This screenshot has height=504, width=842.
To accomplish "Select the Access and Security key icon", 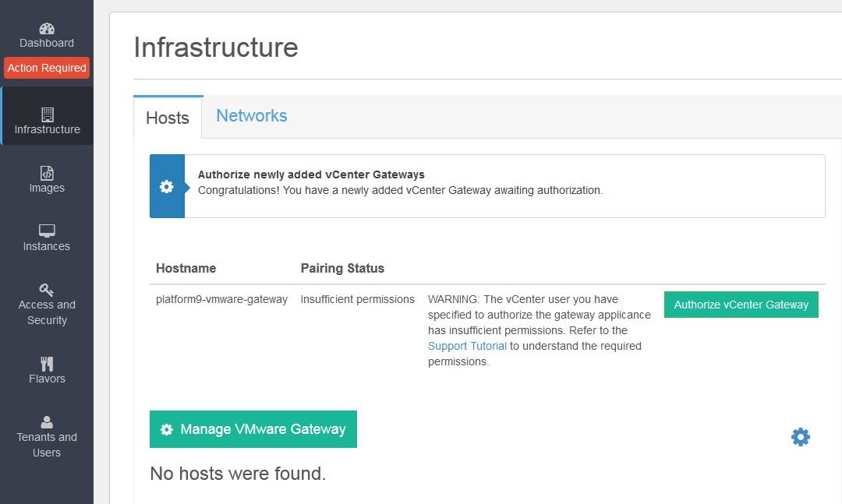I will (47, 290).
